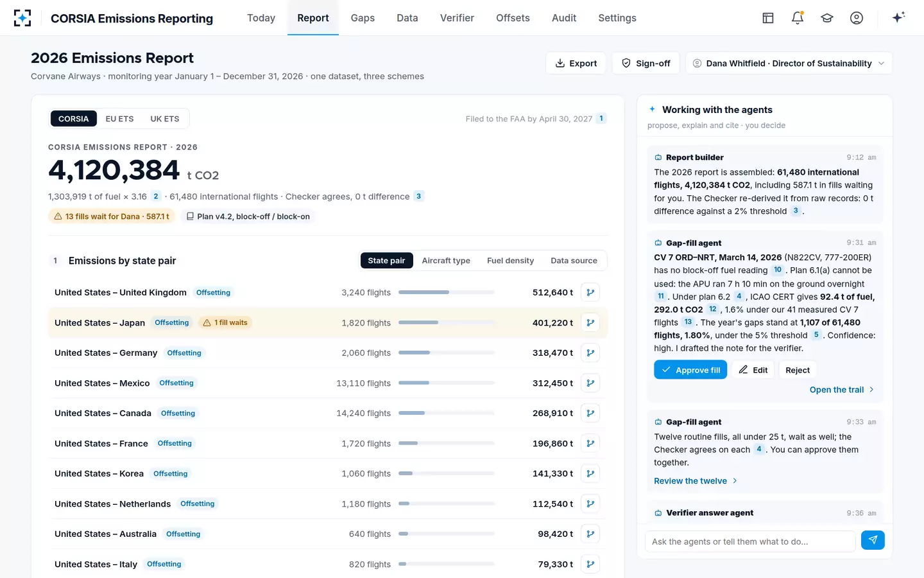Expand Review the twelve link

696,481
